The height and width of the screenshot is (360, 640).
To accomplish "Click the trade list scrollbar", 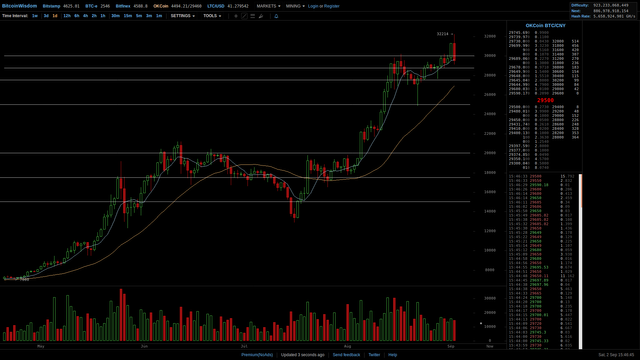I will 580,261.
